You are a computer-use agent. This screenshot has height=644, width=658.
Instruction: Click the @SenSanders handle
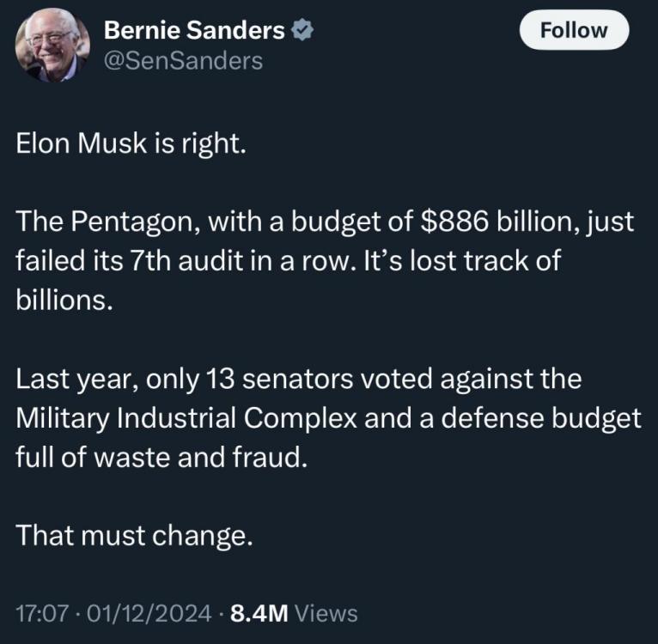(x=183, y=60)
